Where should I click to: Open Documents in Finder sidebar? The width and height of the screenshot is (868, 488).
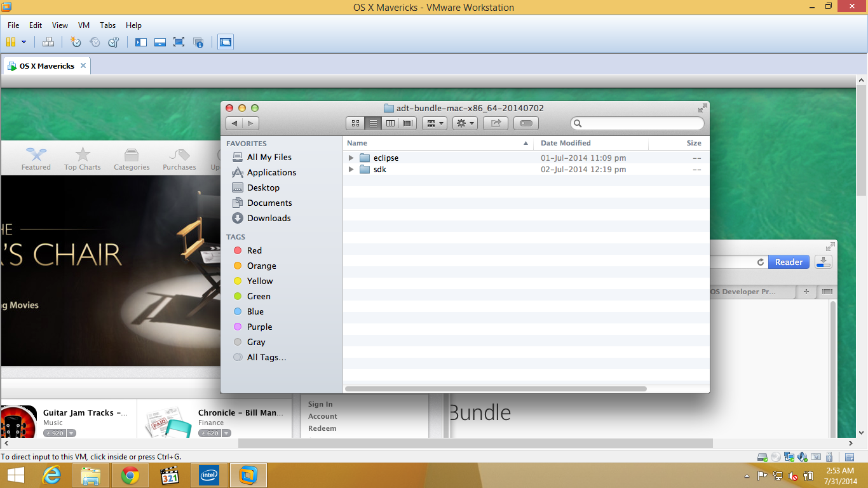point(269,203)
